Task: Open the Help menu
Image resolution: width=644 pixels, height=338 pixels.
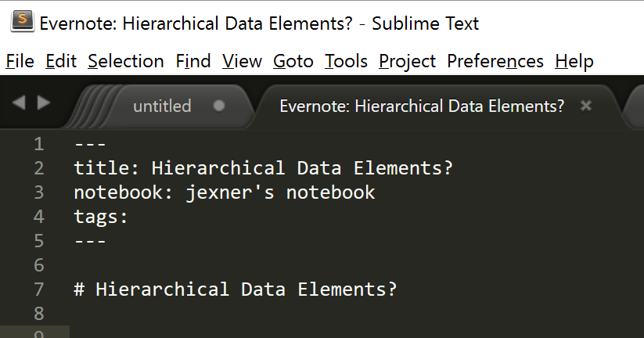Action: (x=574, y=61)
